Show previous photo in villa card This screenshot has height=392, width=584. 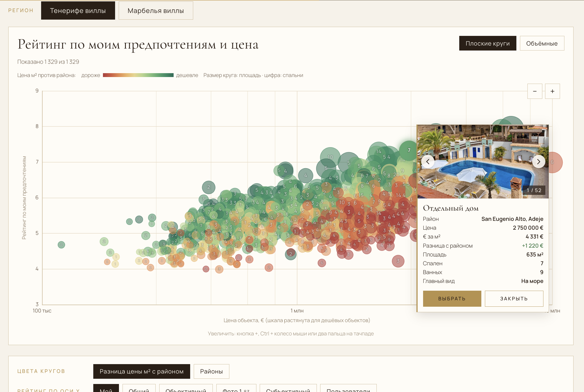pos(428,161)
